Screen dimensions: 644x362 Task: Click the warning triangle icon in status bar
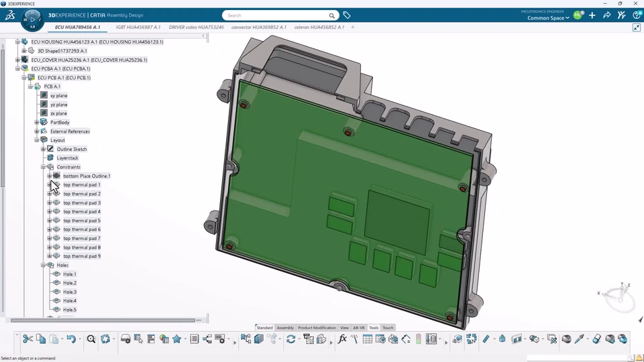(x=639, y=358)
